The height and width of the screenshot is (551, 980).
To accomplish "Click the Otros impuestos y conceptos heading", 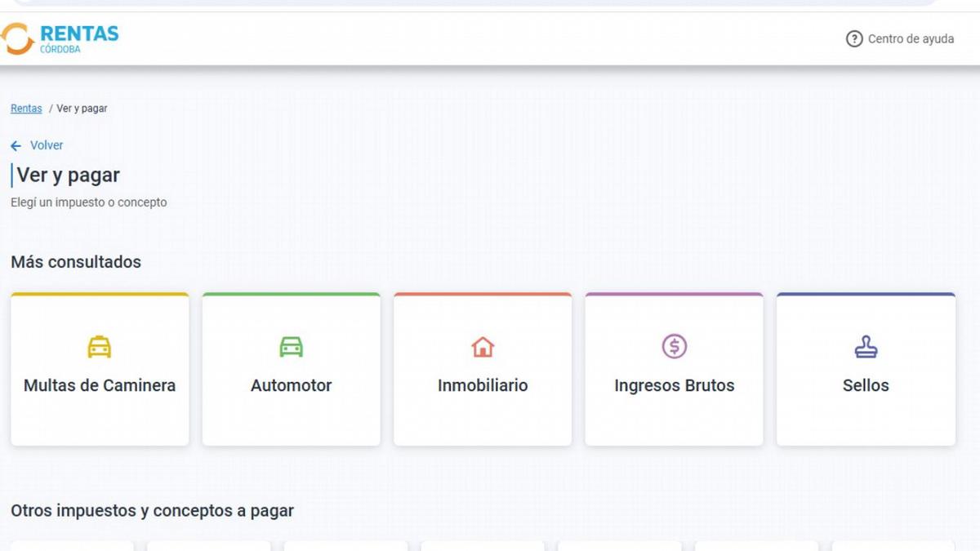I will click(152, 511).
